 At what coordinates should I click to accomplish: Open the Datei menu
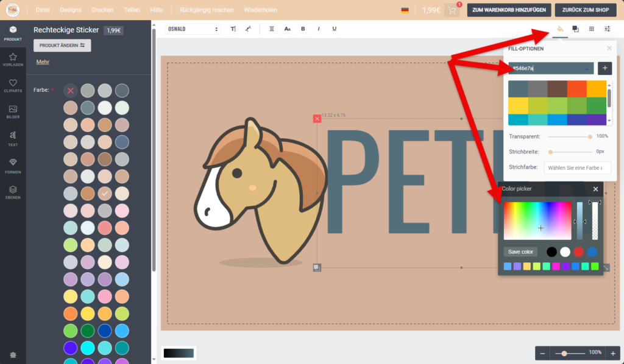[x=43, y=10]
